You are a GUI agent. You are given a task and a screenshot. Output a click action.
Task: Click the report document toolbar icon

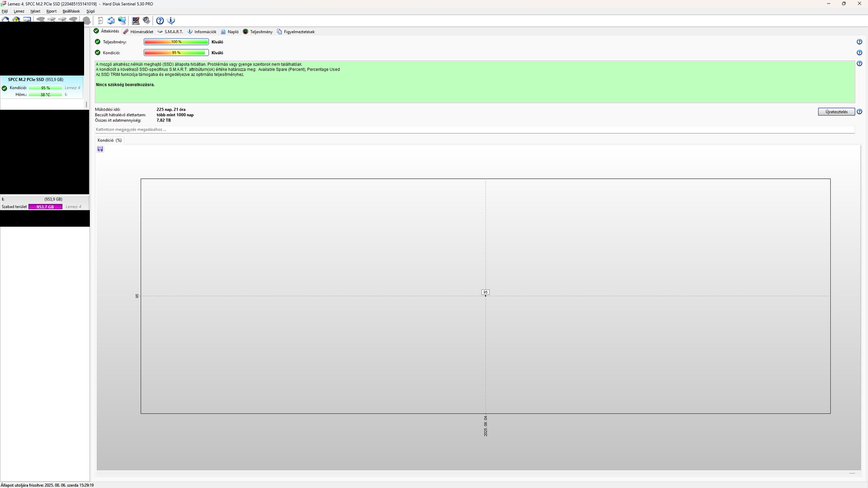tap(100, 21)
